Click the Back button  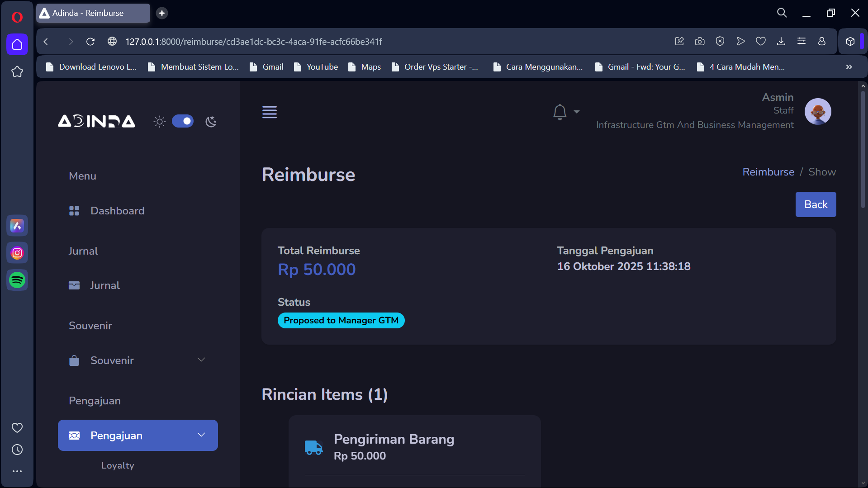(x=815, y=204)
